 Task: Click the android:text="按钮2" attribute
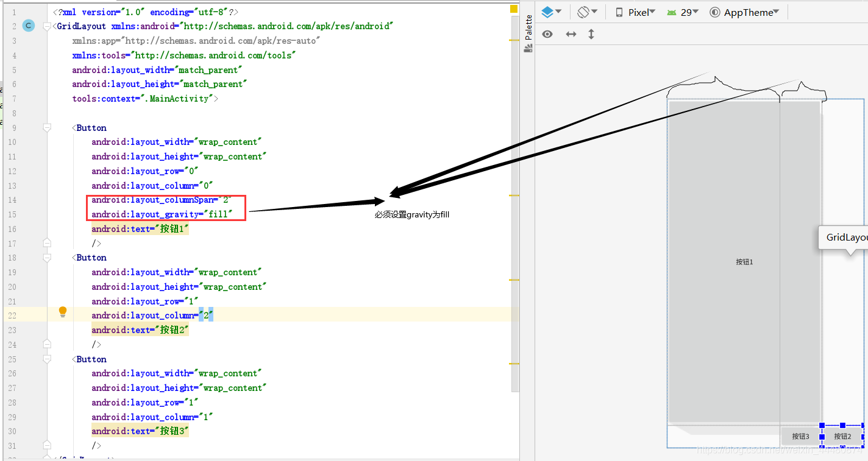click(140, 330)
